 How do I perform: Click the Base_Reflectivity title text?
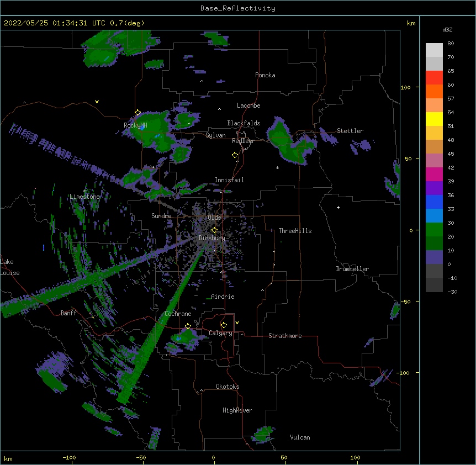238,8
